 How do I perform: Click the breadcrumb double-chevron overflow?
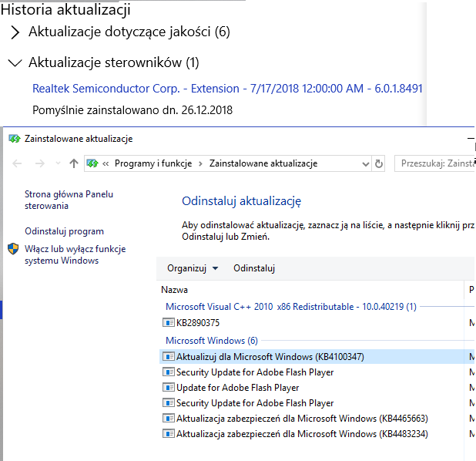coord(106,164)
